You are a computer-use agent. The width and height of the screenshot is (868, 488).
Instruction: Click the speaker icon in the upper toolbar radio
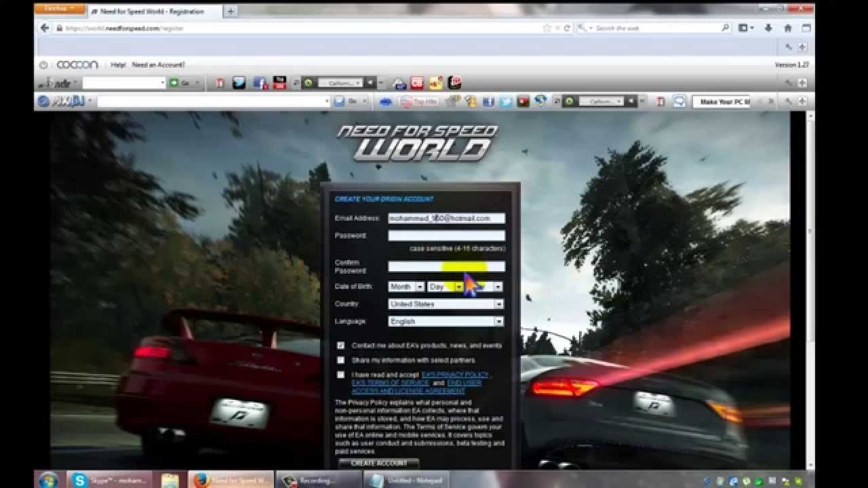370,83
